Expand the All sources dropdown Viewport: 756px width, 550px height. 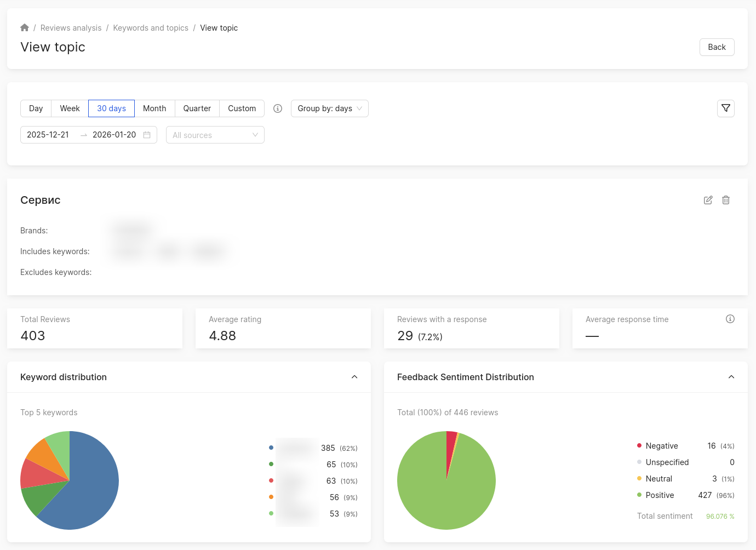(x=215, y=135)
